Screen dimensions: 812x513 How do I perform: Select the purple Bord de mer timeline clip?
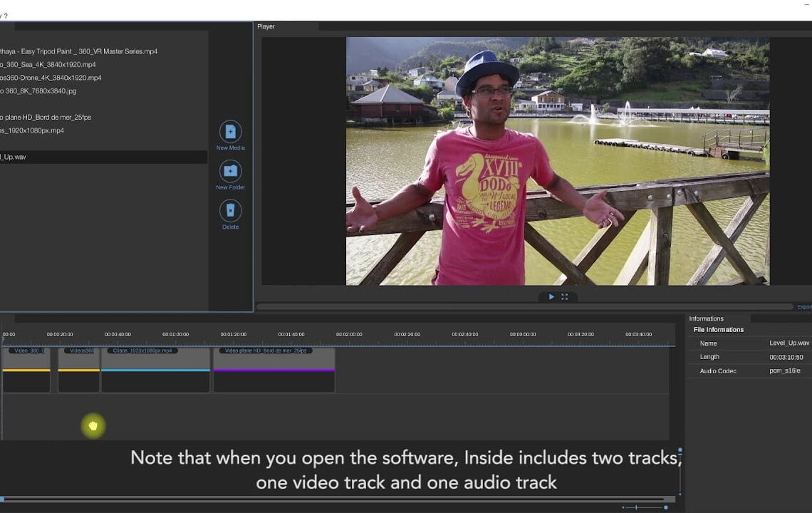click(x=274, y=370)
